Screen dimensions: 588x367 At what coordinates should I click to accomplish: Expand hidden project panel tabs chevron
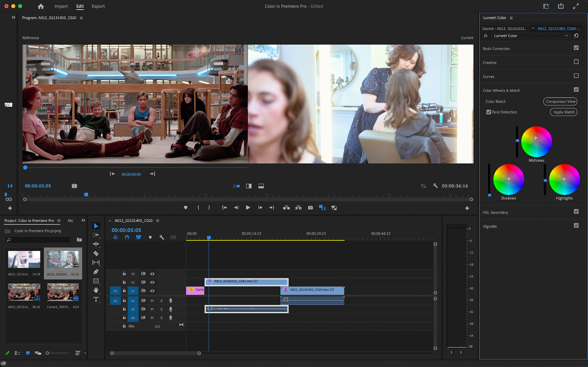(x=83, y=221)
